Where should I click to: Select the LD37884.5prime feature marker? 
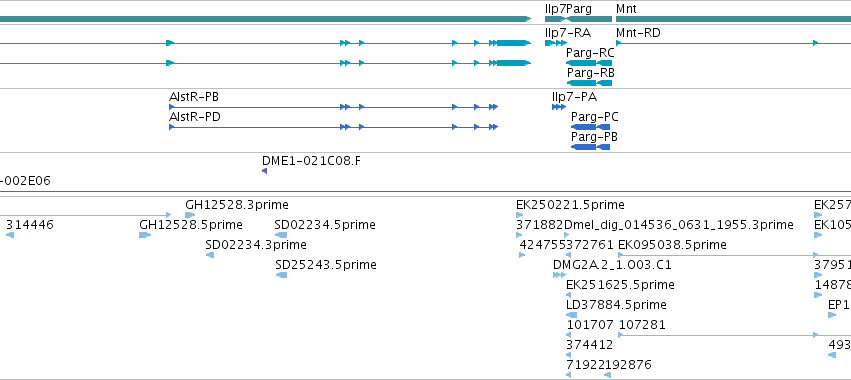(x=572, y=315)
